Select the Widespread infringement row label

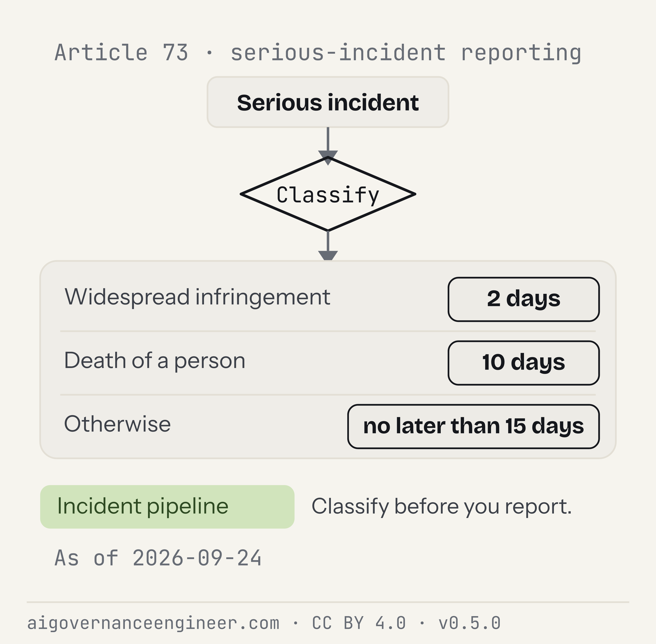tap(197, 297)
